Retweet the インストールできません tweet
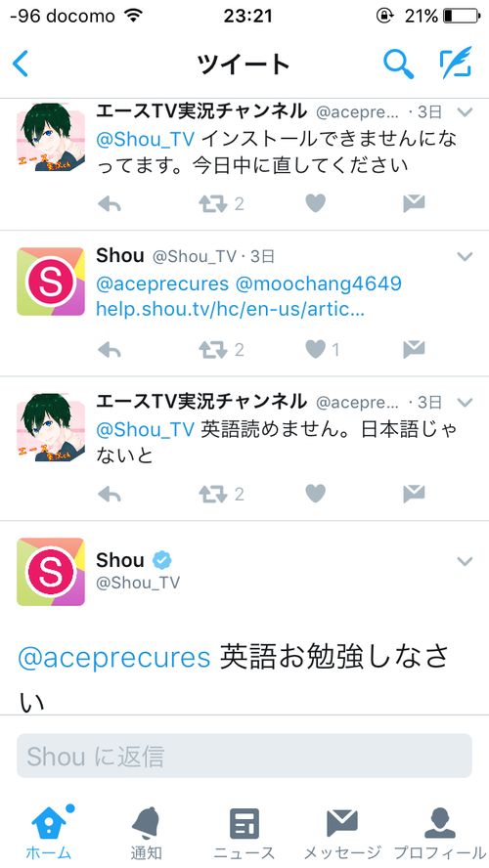The height and width of the screenshot is (868, 489). (213, 205)
